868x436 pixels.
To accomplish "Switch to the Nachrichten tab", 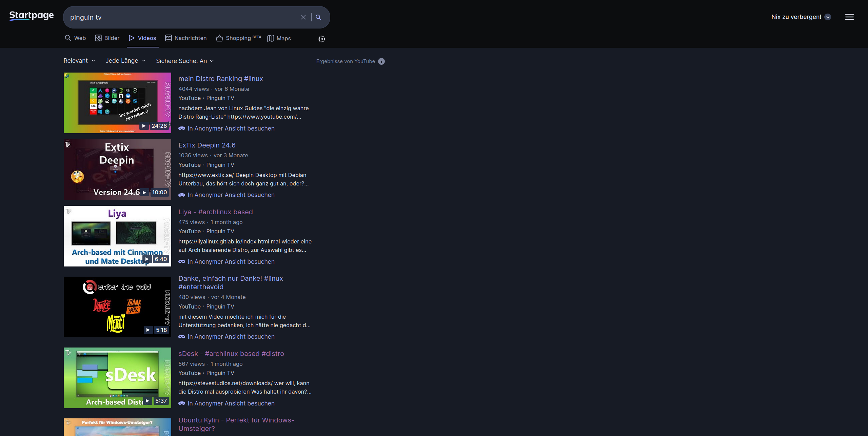I will (x=186, y=38).
